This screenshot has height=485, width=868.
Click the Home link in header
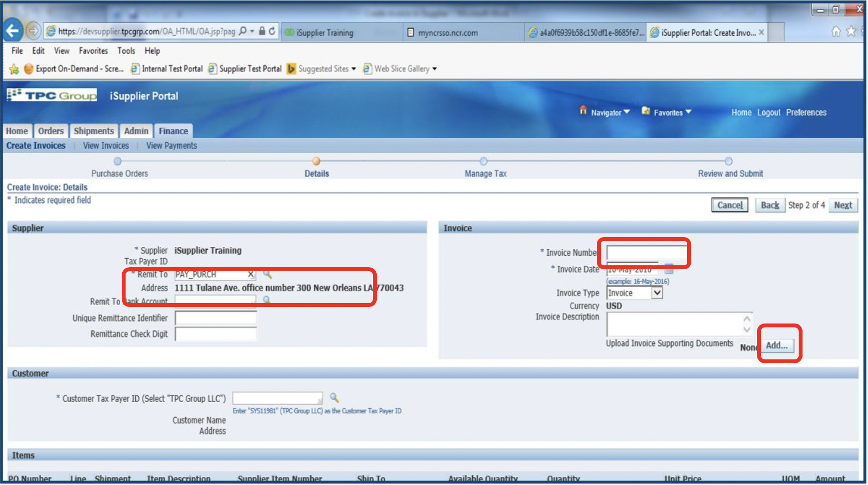pos(741,113)
